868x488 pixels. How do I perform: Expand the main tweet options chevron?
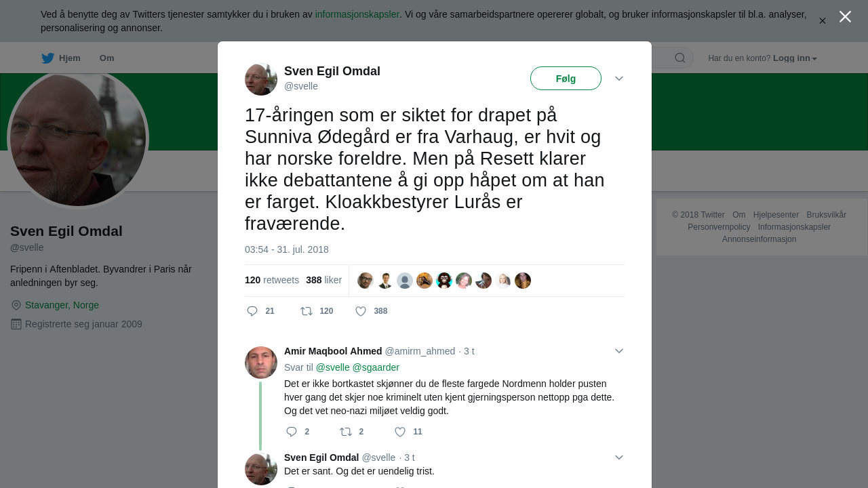[619, 79]
